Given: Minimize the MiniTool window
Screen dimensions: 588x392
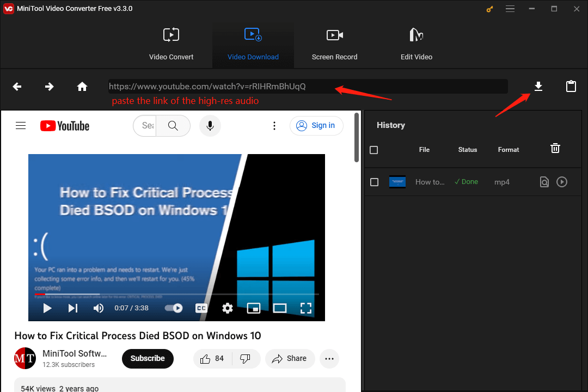Looking at the screenshot, I should (532, 9).
